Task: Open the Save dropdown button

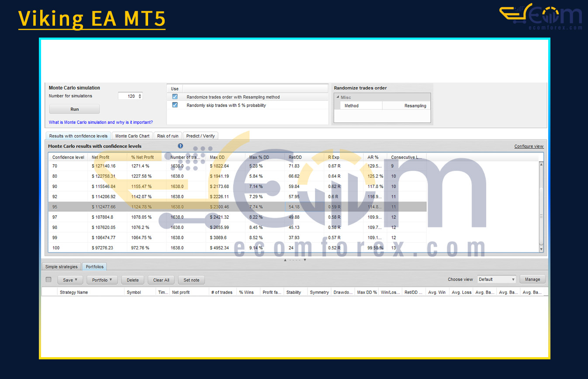Action: [x=70, y=280]
